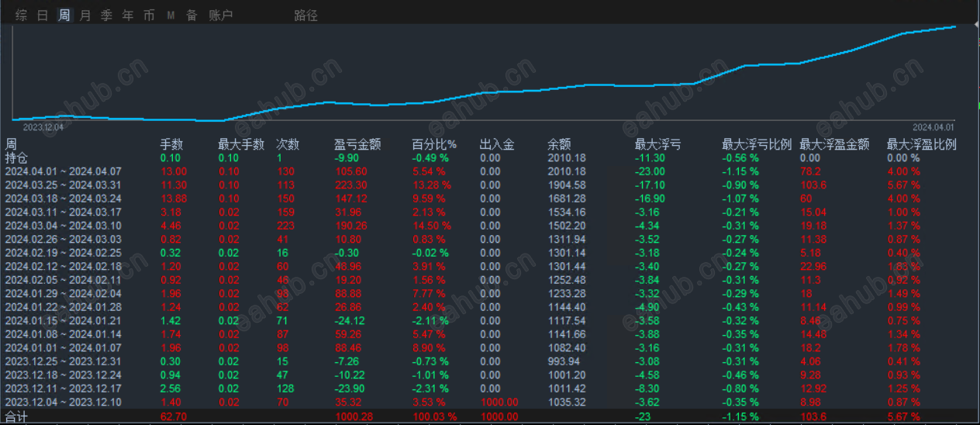980x425 pixels.
Task: Select week 2024.01.29 ~ 2024.02.04
Action: pyautogui.click(x=64, y=293)
